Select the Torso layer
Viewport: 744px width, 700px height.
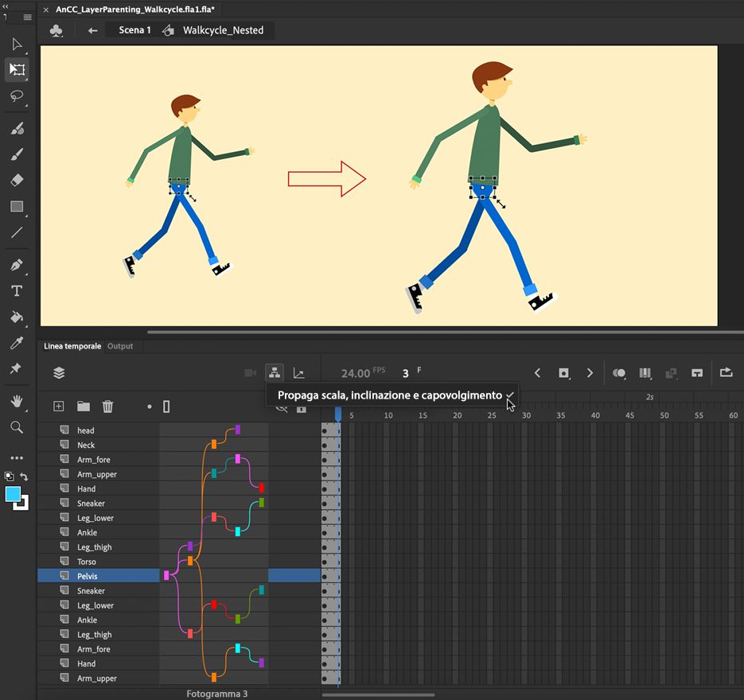point(87,562)
